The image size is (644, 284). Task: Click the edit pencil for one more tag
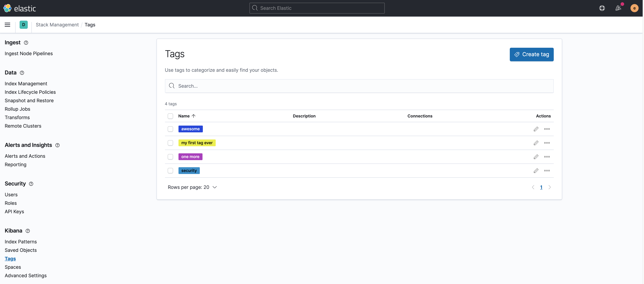[x=536, y=157]
